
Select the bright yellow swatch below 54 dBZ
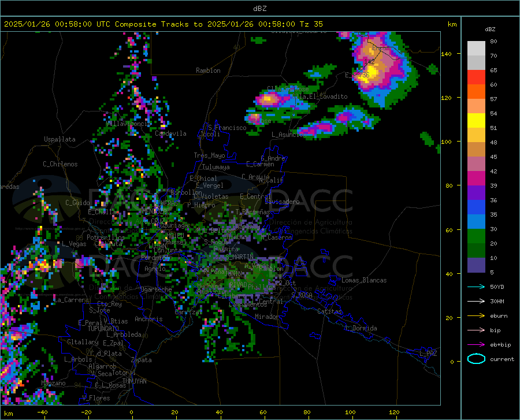[476, 121]
